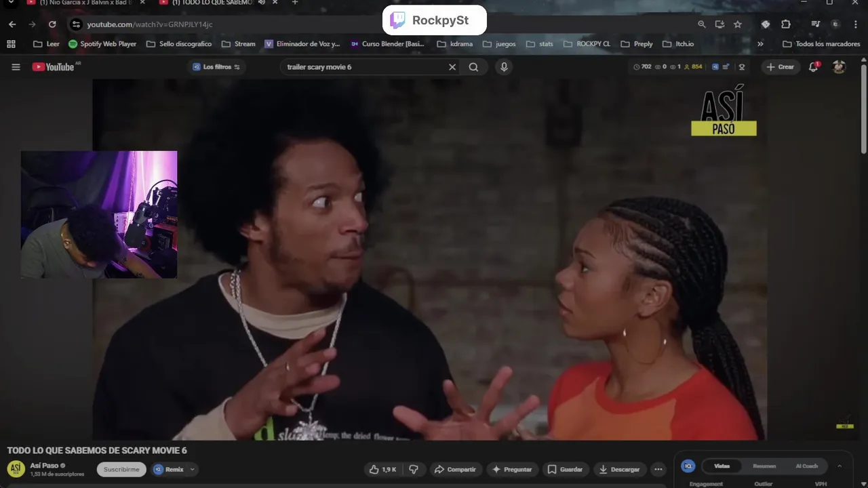The height and width of the screenshot is (488, 868).
Task: Ask about the video with Preguntar
Action: (x=512, y=469)
